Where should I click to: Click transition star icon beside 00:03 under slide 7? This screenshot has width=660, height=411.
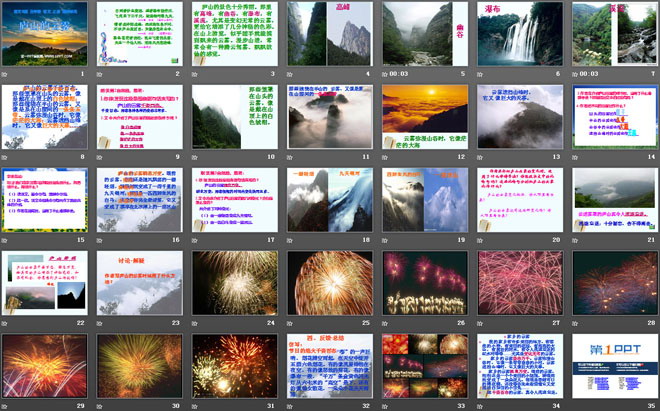tap(575, 74)
